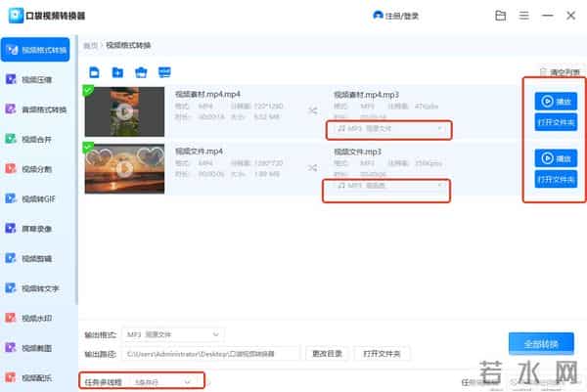Expand MP3 format dropdown for 视频文件.mp3

point(389,186)
